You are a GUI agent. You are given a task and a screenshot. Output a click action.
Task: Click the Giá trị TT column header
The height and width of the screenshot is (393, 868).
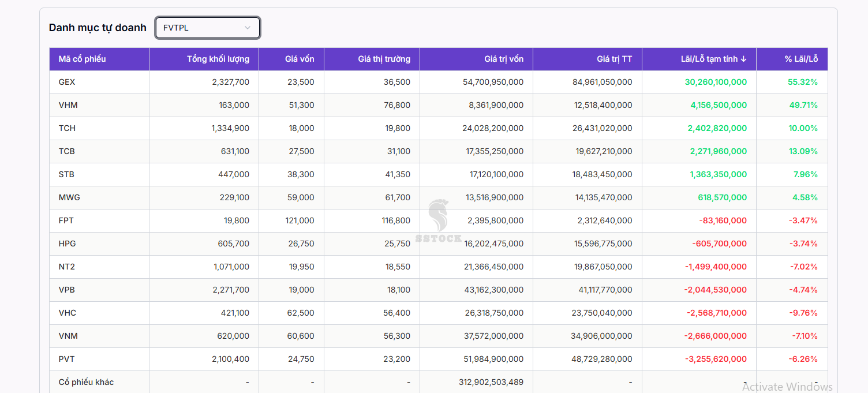tap(614, 59)
